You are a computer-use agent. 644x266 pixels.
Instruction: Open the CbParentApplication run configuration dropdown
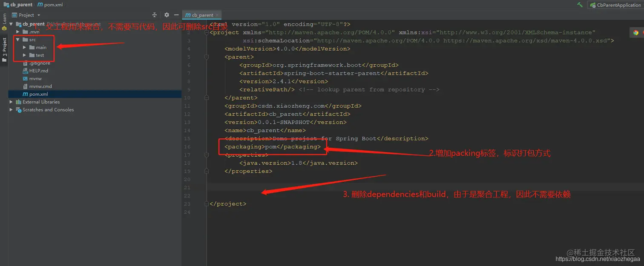tap(615, 5)
